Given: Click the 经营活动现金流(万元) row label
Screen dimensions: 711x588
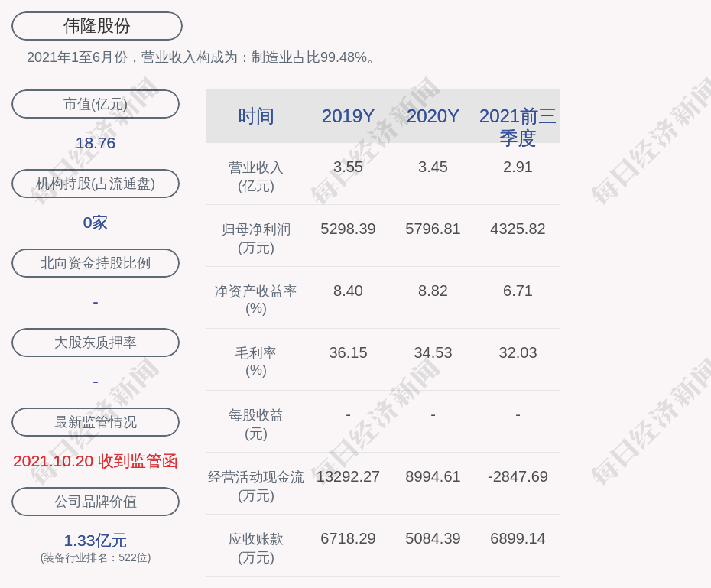Looking at the screenshot, I should click(256, 486).
